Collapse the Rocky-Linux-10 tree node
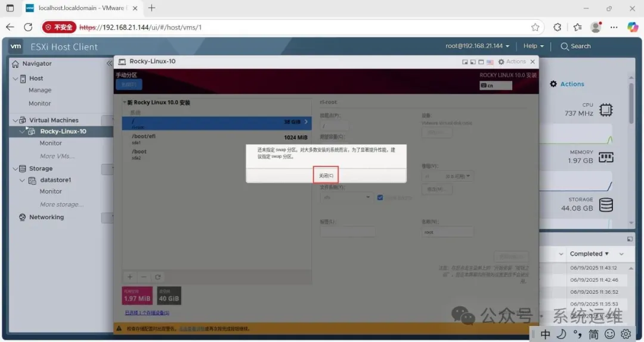The width and height of the screenshot is (644, 342). (22, 132)
